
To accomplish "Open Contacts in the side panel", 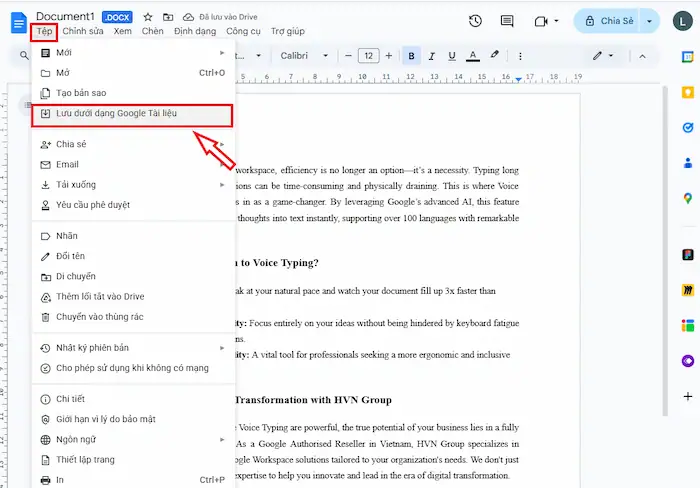I will click(x=687, y=163).
